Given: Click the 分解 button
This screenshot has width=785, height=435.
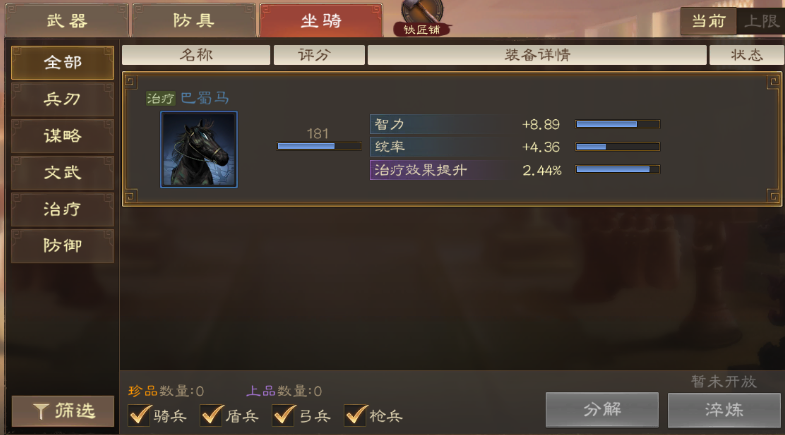Looking at the screenshot, I should pyautogui.click(x=602, y=409).
